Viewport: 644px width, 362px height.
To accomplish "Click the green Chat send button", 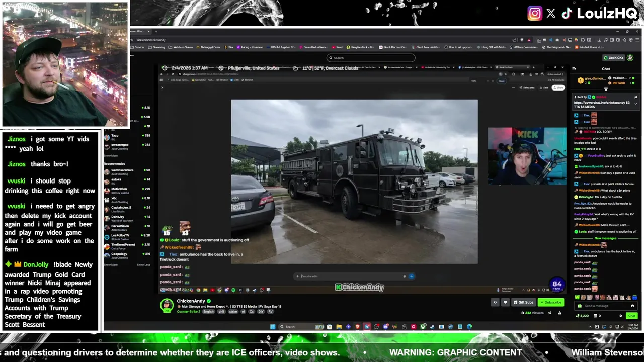I will 631,316.
